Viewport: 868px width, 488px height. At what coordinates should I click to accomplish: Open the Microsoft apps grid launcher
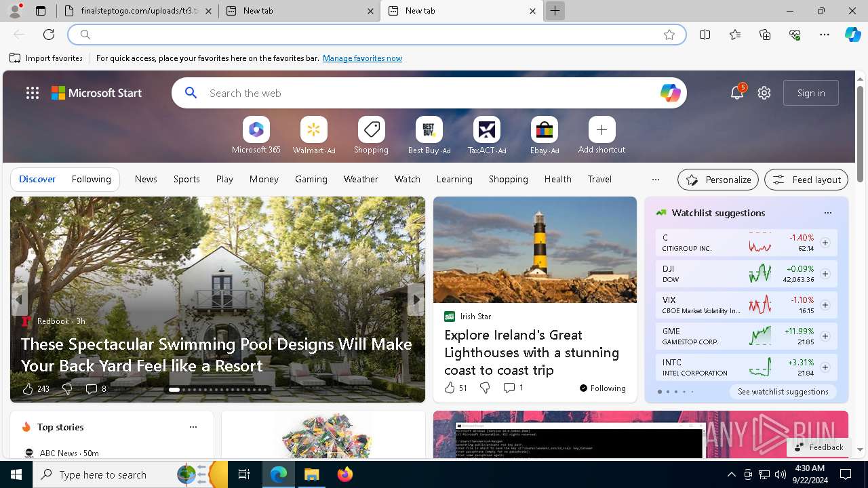pyautogui.click(x=33, y=93)
